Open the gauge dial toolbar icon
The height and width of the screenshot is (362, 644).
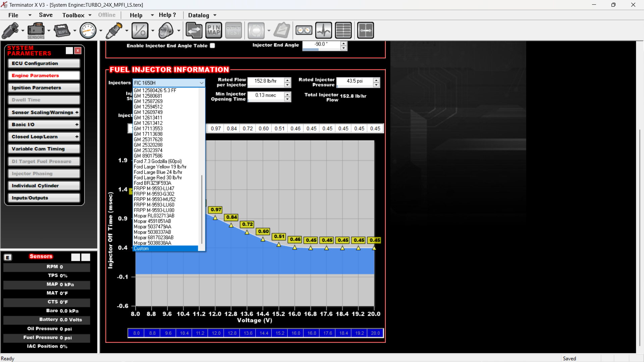pyautogui.click(x=88, y=31)
